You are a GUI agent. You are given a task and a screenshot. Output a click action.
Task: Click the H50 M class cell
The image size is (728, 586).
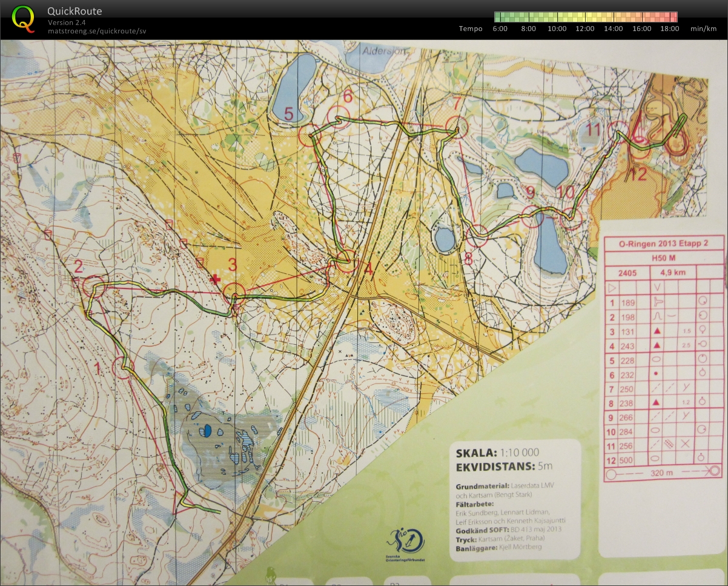[x=663, y=257]
